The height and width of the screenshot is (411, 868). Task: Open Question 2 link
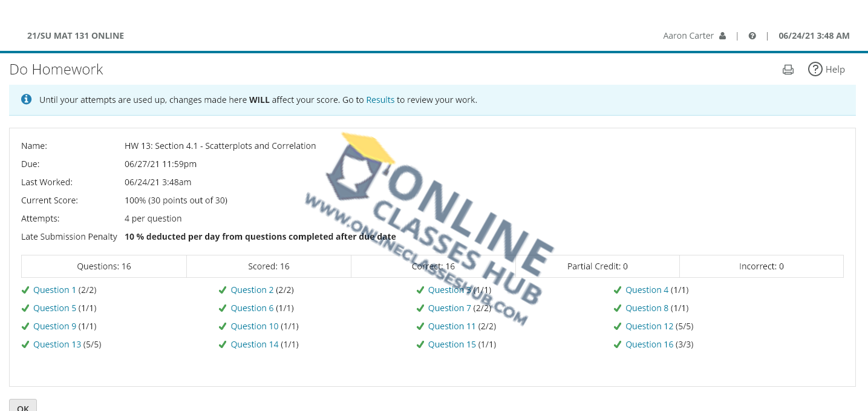[252, 290]
